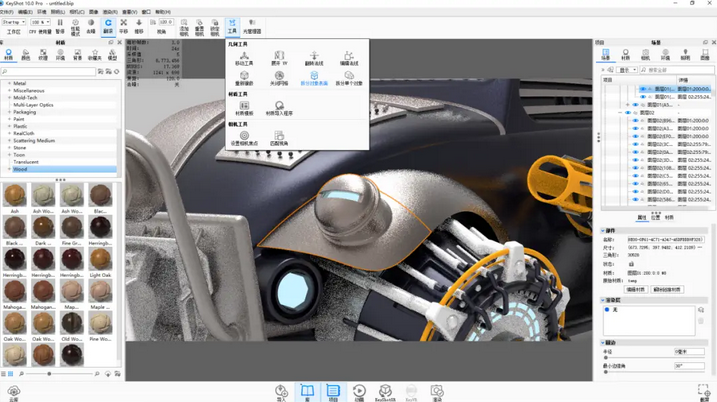This screenshot has height=402, width=717.
Task: Click the Edit Material (编辑材质) button
Action: [635, 290]
